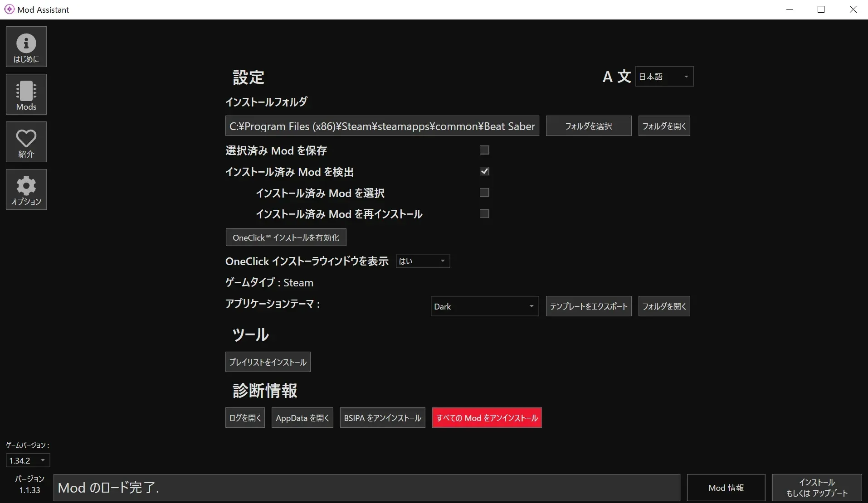Open the 紹介 heart section
The height and width of the screenshot is (503, 868).
pyautogui.click(x=26, y=142)
